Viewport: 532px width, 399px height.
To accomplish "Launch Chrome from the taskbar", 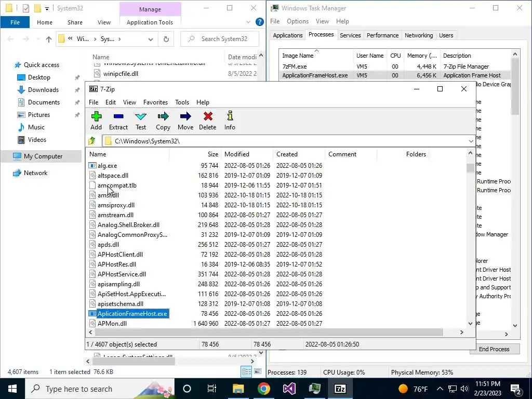I will (x=263, y=389).
